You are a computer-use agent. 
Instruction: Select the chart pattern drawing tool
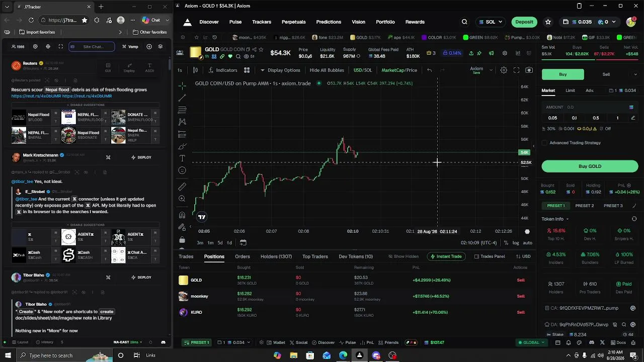(182, 122)
